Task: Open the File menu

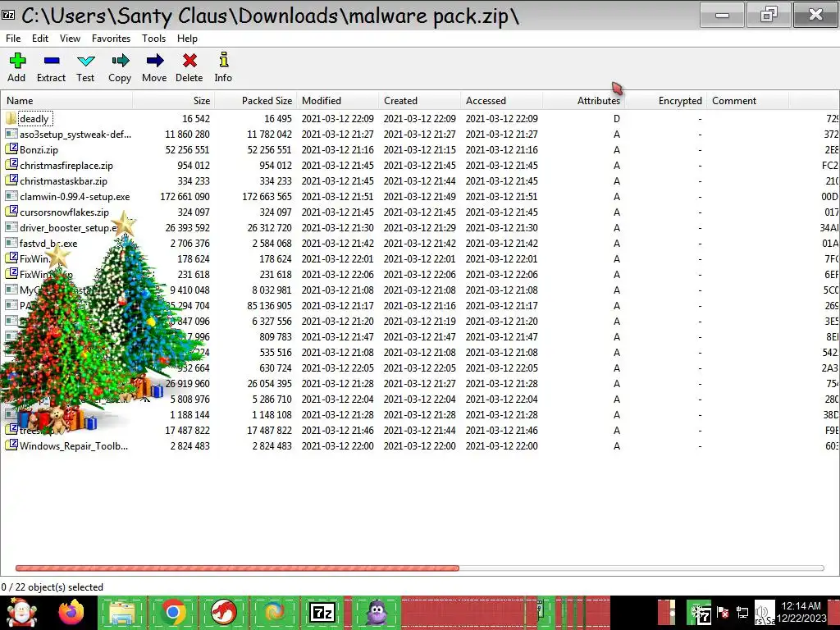Action: [x=13, y=39]
